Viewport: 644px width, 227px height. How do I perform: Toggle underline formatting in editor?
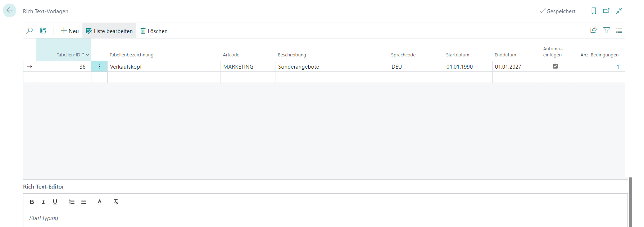click(x=55, y=202)
